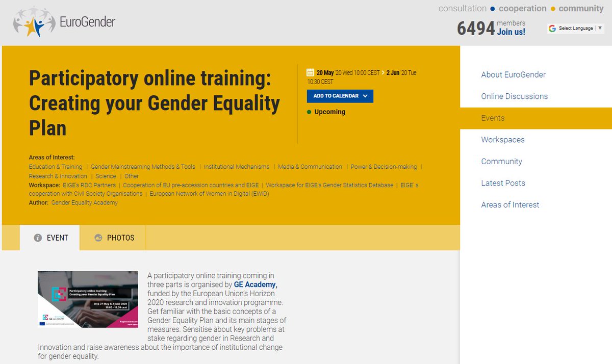Open Workspaces in sidebar menu
The image size is (612, 364).
click(x=503, y=140)
